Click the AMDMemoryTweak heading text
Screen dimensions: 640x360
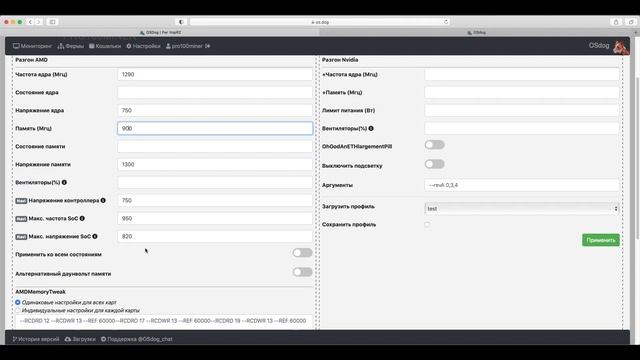point(40,292)
